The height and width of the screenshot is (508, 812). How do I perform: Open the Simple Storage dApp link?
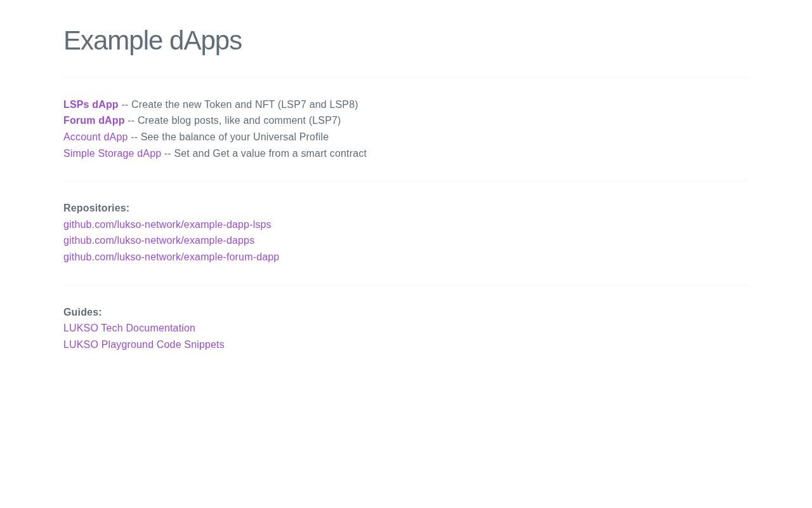112,154
